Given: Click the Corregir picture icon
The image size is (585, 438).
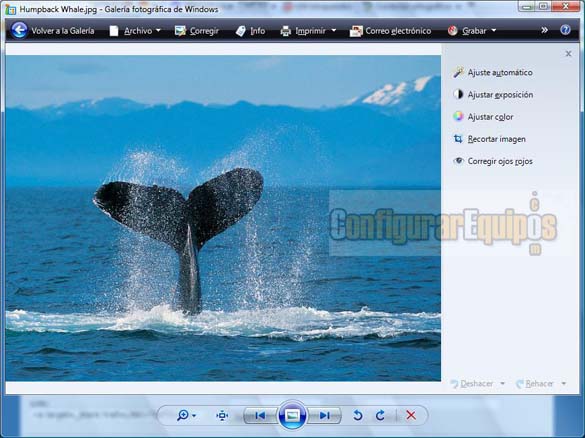Looking at the screenshot, I should pos(180,31).
